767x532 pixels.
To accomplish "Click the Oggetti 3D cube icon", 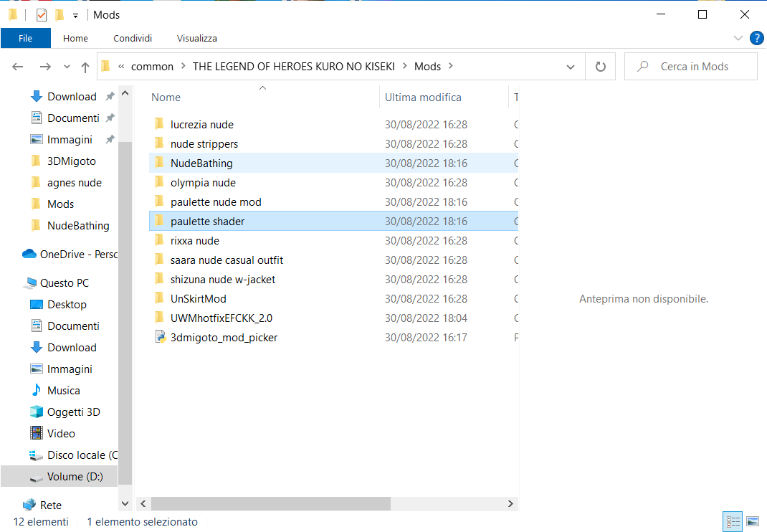I will pyautogui.click(x=36, y=412).
